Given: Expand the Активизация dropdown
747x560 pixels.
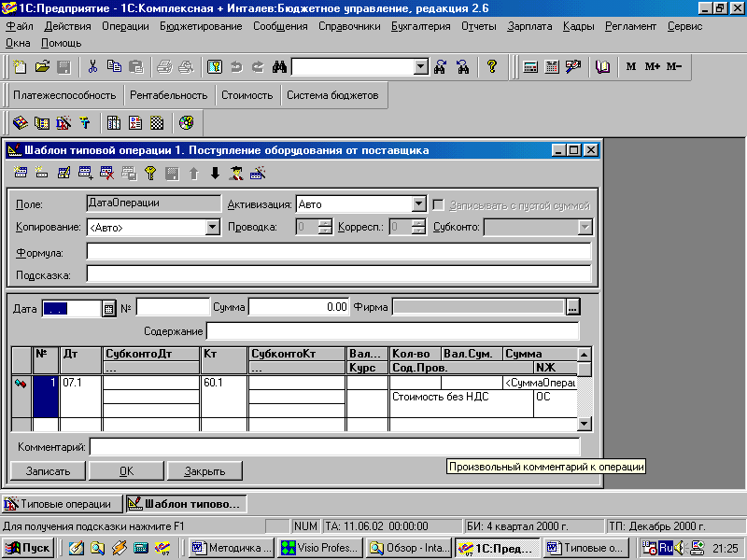Looking at the screenshot, I should pos(418,204).
